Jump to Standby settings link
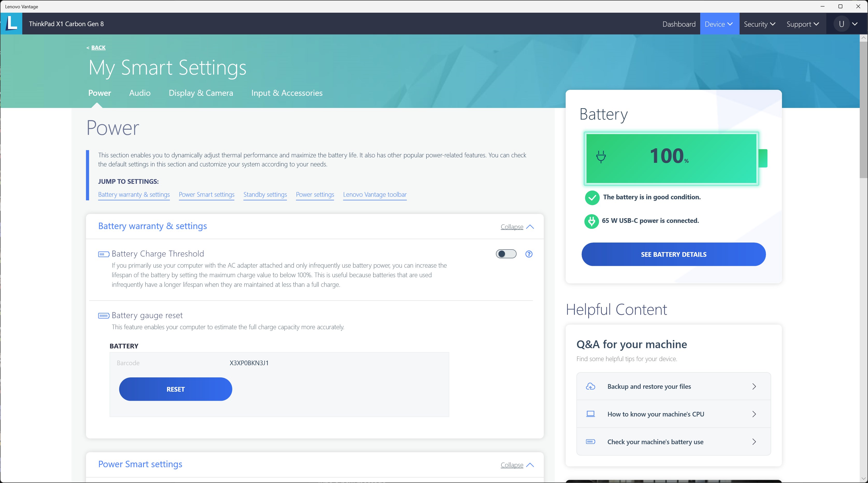 click(265, 195)
